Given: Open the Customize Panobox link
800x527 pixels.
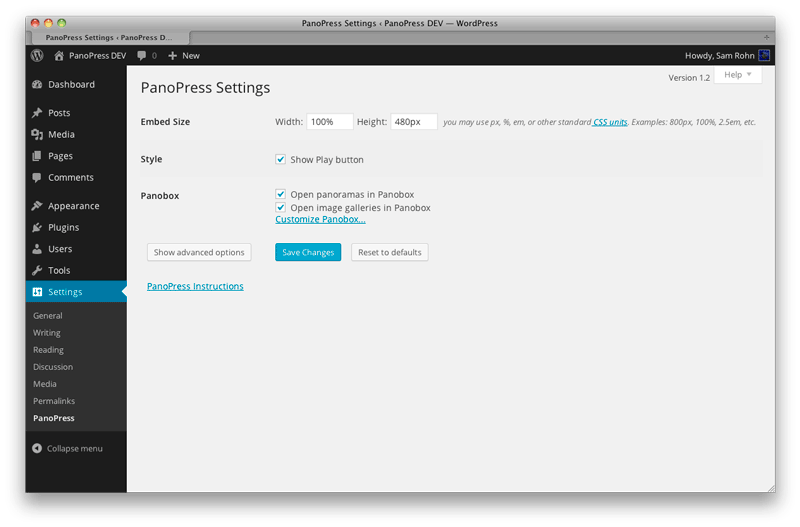Looking at the screenshot, I should pos(320,219).
